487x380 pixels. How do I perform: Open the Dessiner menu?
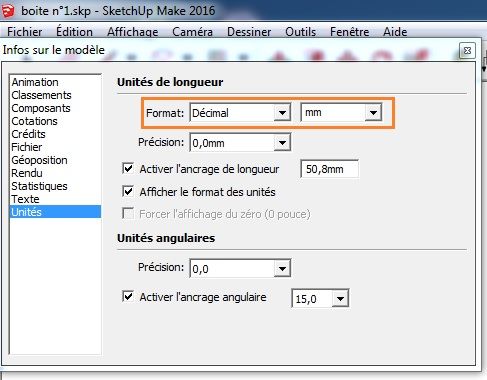(x=249, y=32)
